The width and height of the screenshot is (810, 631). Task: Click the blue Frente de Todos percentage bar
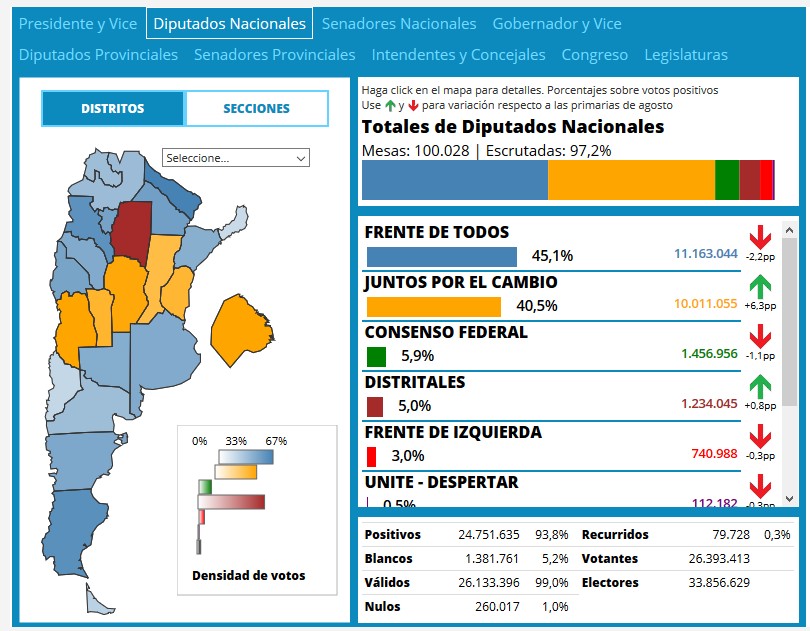coord(441,256)
